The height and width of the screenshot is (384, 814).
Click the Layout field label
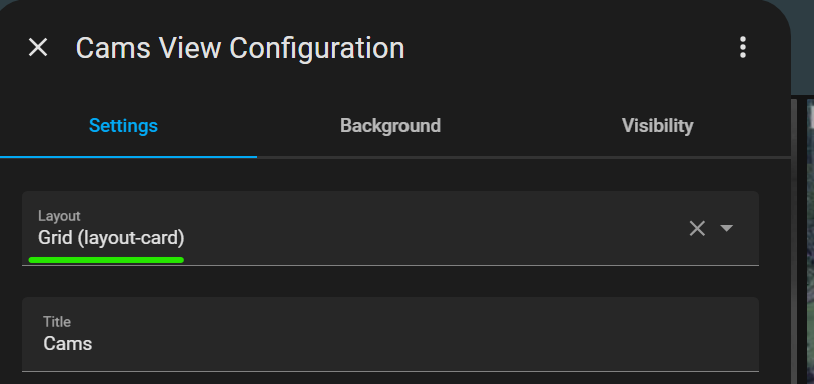click(x=59, y=216)
